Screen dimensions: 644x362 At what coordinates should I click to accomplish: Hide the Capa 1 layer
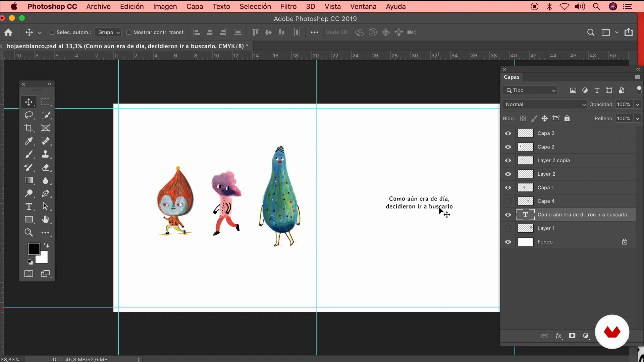click(508, 188)
